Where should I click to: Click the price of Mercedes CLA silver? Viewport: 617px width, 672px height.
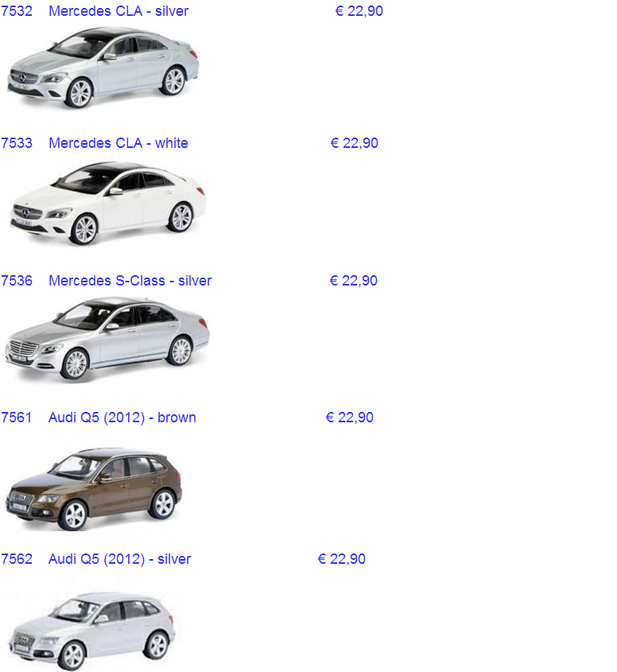(x=359, y=11)
